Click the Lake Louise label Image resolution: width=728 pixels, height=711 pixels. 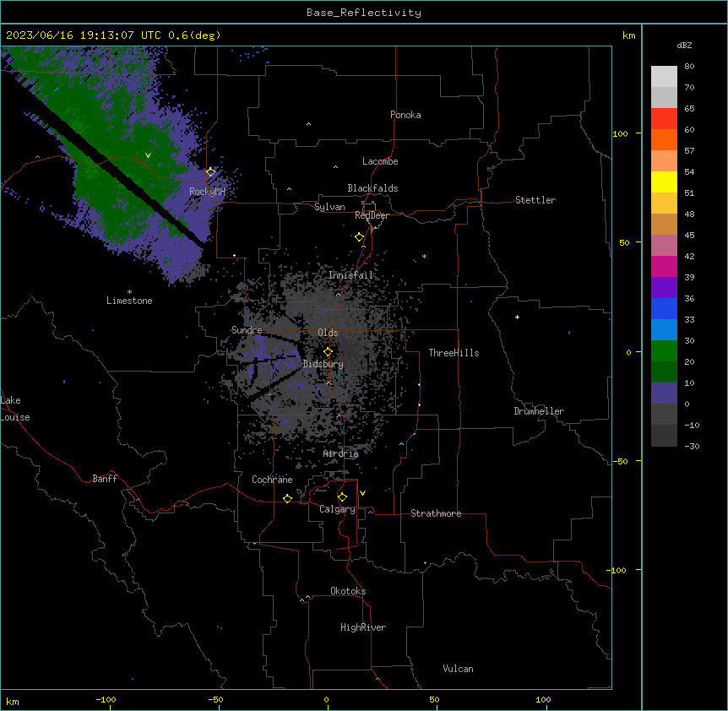tap(15, 409)
